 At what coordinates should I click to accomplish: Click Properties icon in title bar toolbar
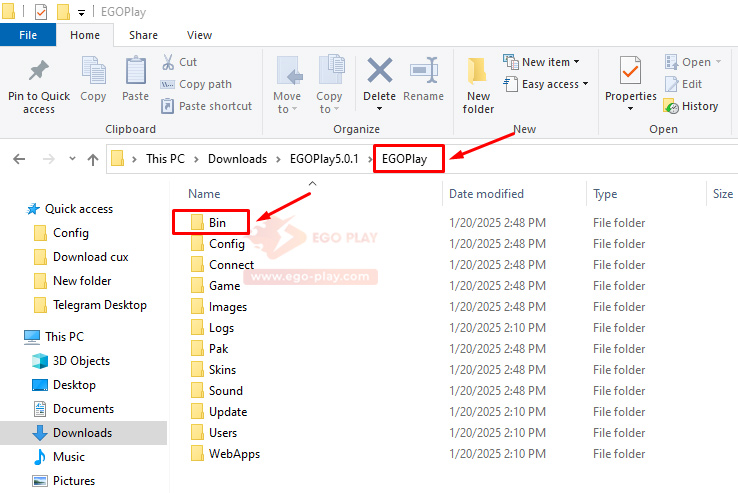41,12
